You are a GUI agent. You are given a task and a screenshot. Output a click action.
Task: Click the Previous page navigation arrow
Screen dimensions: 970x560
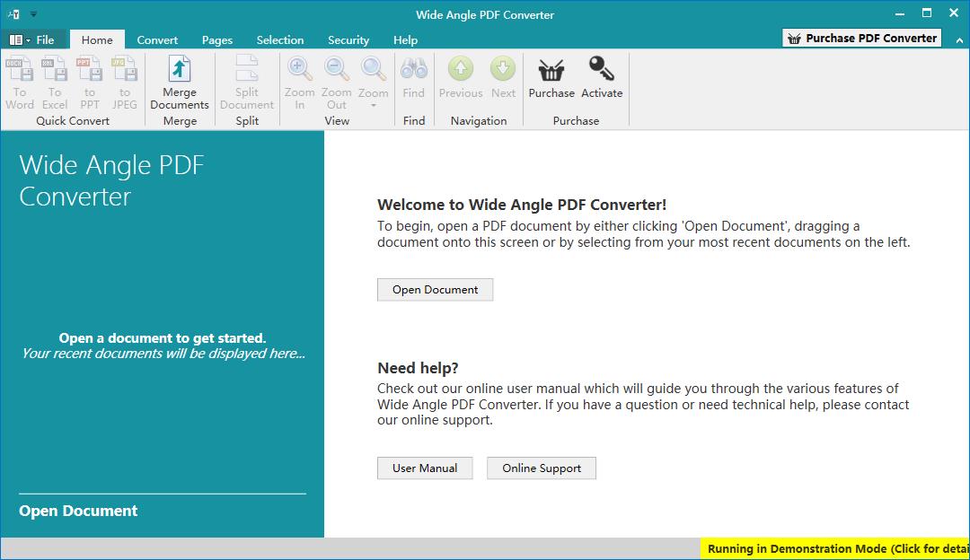[460, 70]
